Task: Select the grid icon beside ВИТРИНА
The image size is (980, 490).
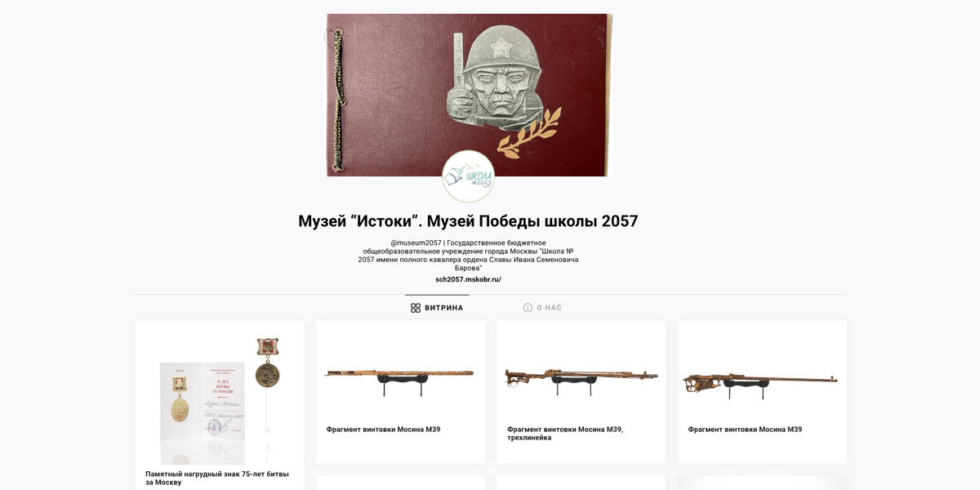Action: pos(416,308)
